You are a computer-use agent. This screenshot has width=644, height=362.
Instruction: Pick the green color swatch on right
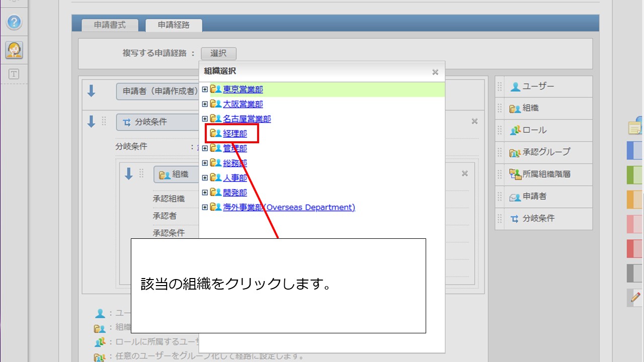(x=635, y=175)
